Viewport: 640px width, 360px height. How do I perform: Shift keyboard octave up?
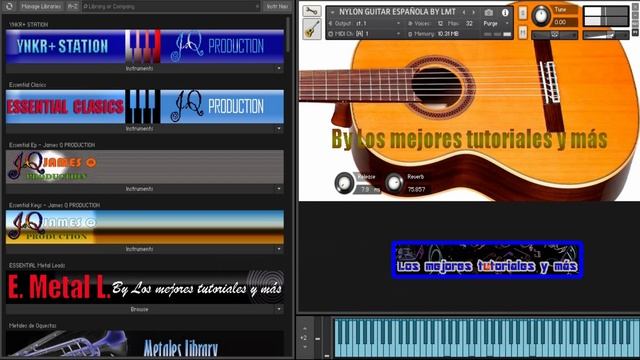305,329
